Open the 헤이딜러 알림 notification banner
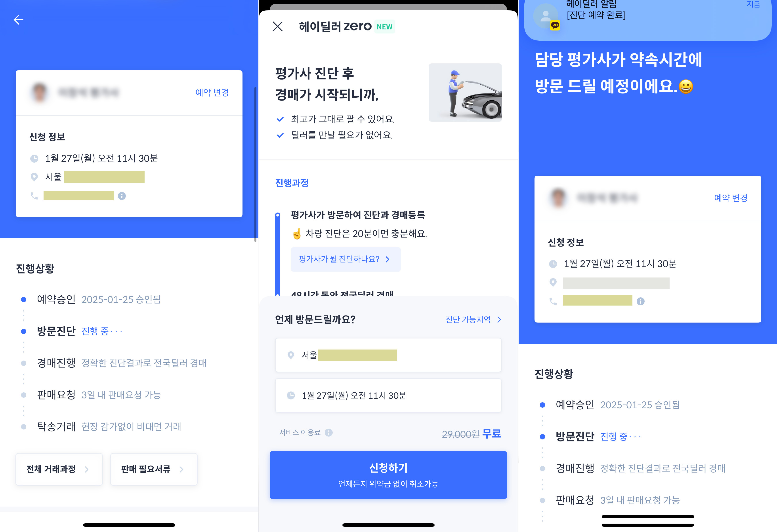Viewport: 777px width, 532px height. coord(648,18)
